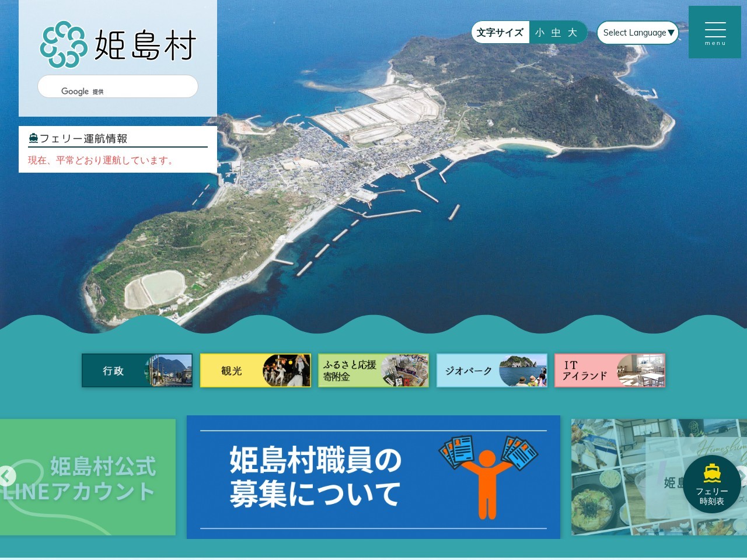The image size is (747, 560).
Task: Expand the hamburger menu
Action: tap(714, 33)
